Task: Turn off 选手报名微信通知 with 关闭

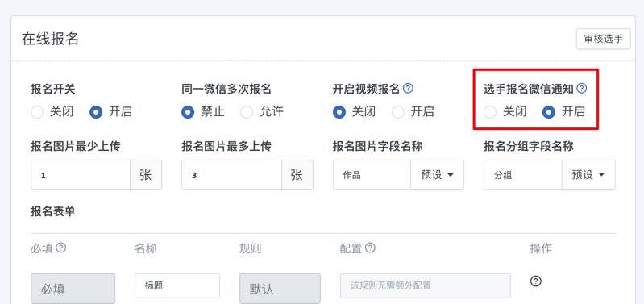Action: 490,112
